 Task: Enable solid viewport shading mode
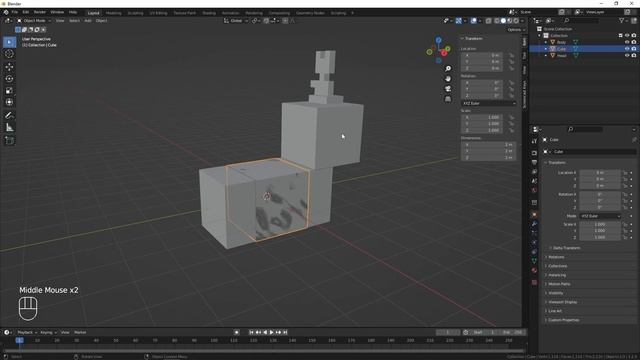point(503,21)
